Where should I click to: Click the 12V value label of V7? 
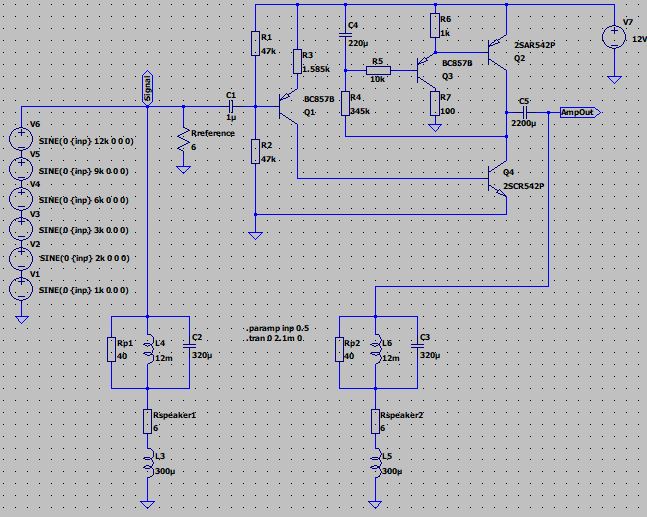click(639, 39)
